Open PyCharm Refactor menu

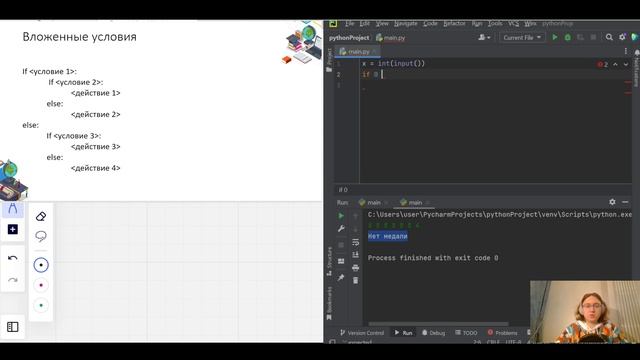pos(454,24)
